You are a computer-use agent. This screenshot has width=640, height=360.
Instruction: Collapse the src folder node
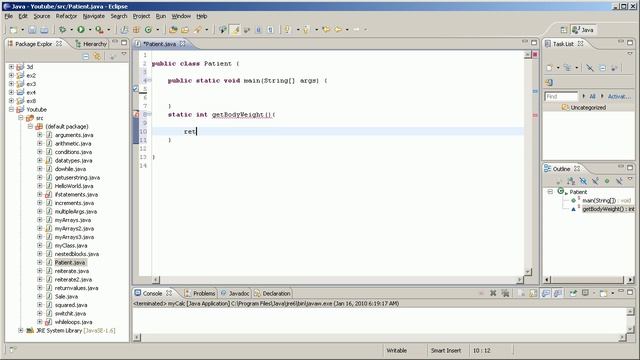pyautogui.click(x=21, y=118)
